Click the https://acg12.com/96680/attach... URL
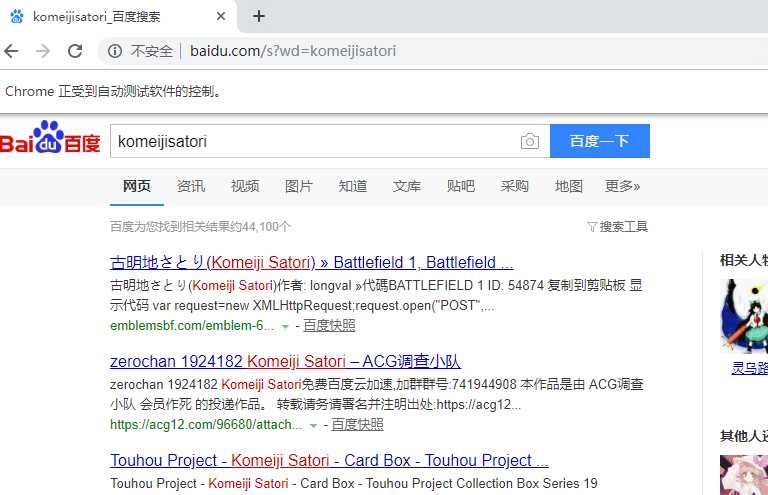The height and width of the screenshot is (495, 768). [206, 424]
